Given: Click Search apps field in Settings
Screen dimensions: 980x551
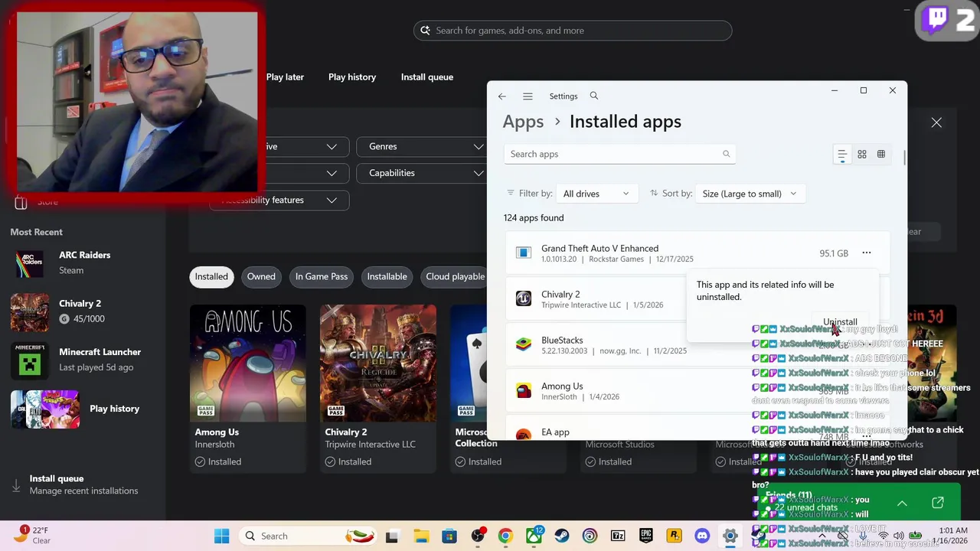Looking at the screenshot, I should pos(619,154).
